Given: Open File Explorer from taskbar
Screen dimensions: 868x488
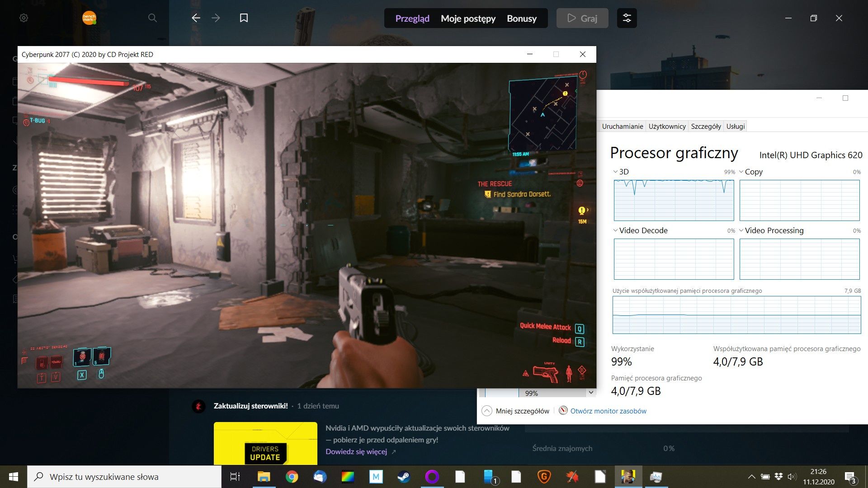Looking at the screenshot, I should 264,477.
